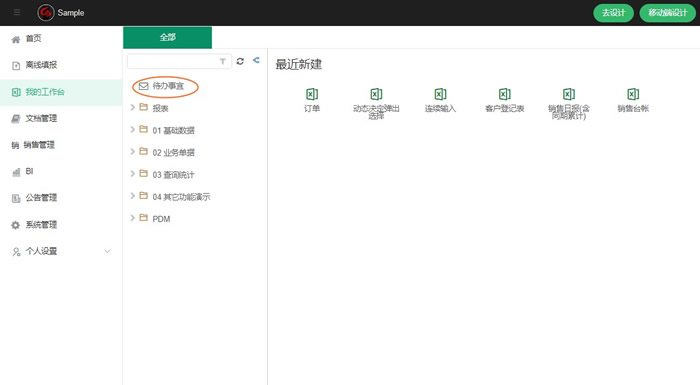Select the 01 基础数据 folder label

[x=174, y=130]
